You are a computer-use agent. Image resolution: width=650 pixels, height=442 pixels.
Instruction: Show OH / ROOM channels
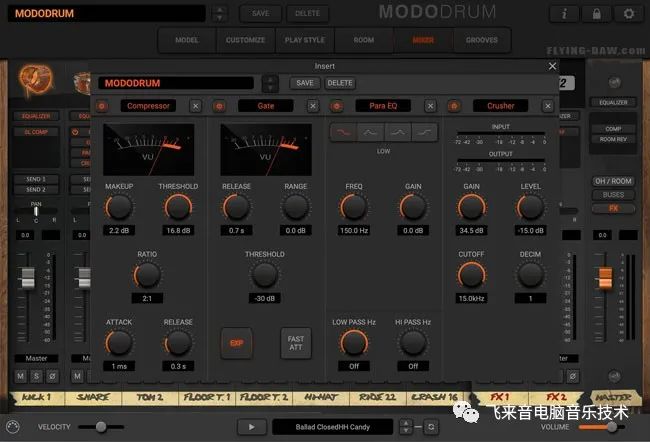(x=613, y=181)
